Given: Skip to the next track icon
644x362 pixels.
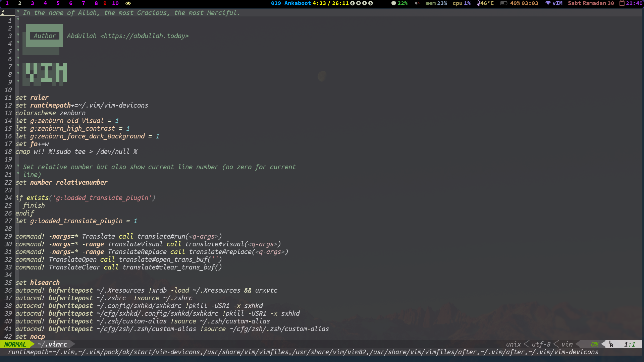Looking at the screenshot, I should (371, 3).
